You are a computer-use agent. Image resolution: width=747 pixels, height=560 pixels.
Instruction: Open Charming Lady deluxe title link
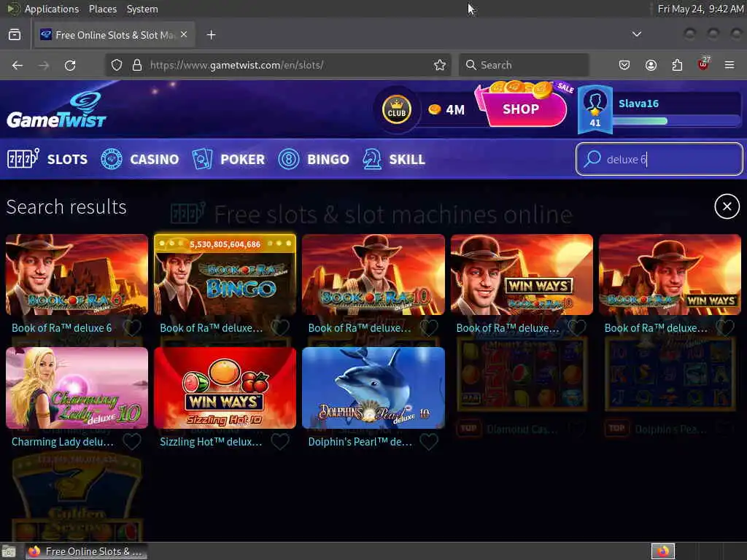[x=63, y=442]
